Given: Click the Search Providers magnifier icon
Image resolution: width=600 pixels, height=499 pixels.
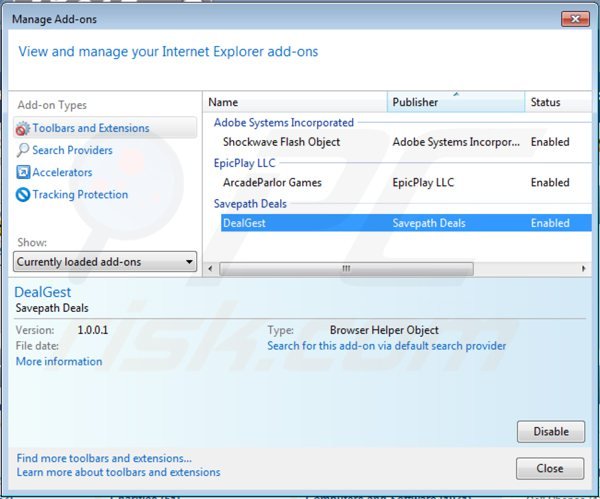Looking at the screenshot, I should tap(23, 150).
